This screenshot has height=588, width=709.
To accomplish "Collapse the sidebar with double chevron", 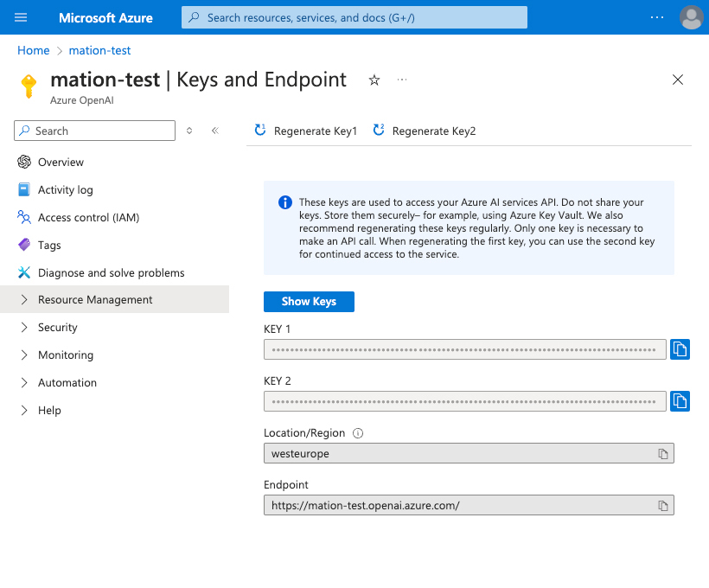I will (215, 131).
